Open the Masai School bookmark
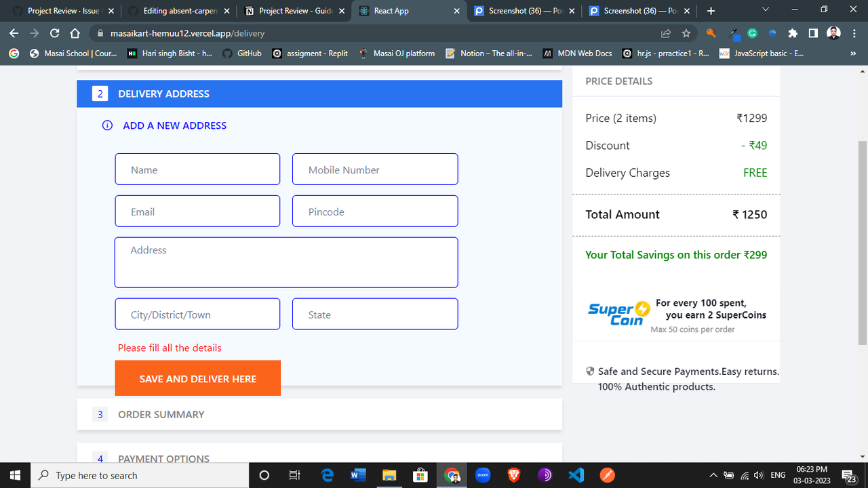The width and height of the screenshot is (868, 488). [x=73, y=54]
